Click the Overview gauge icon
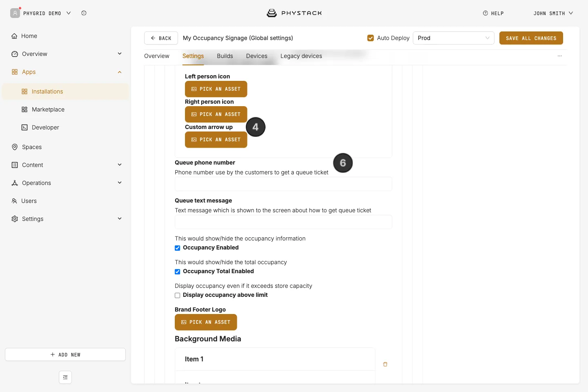Image resolution: width=588 pixels, height=392 pixels. pos(15,54)
